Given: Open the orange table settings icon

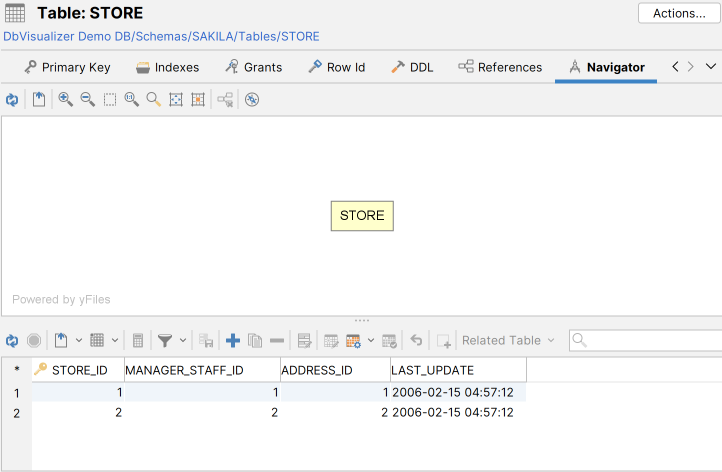Looking at the screenshot, I should tap(353, 341).
